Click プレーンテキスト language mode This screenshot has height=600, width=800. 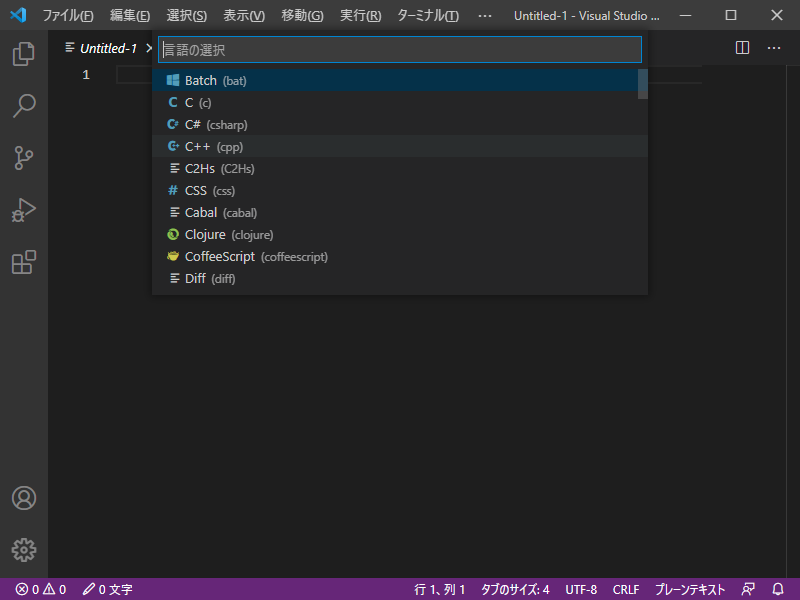pyautogui.click(x=690, y=589)
